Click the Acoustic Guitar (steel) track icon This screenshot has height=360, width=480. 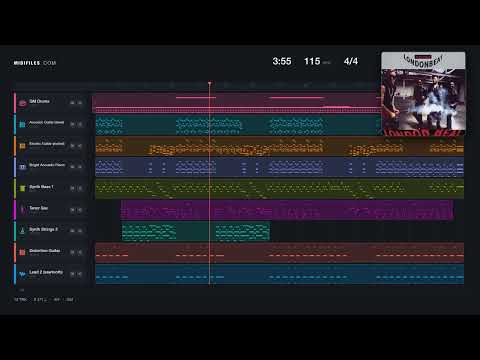[22, 124]
